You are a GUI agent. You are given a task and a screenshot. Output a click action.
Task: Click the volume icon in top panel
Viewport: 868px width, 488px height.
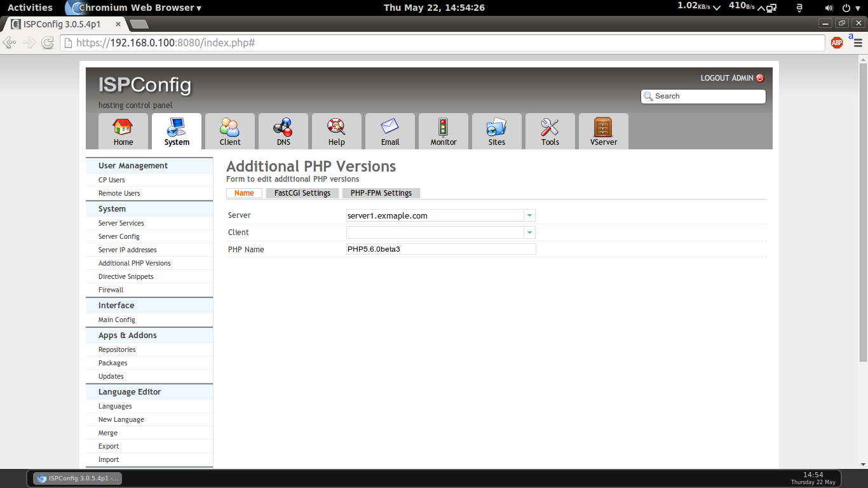[829, 8]
